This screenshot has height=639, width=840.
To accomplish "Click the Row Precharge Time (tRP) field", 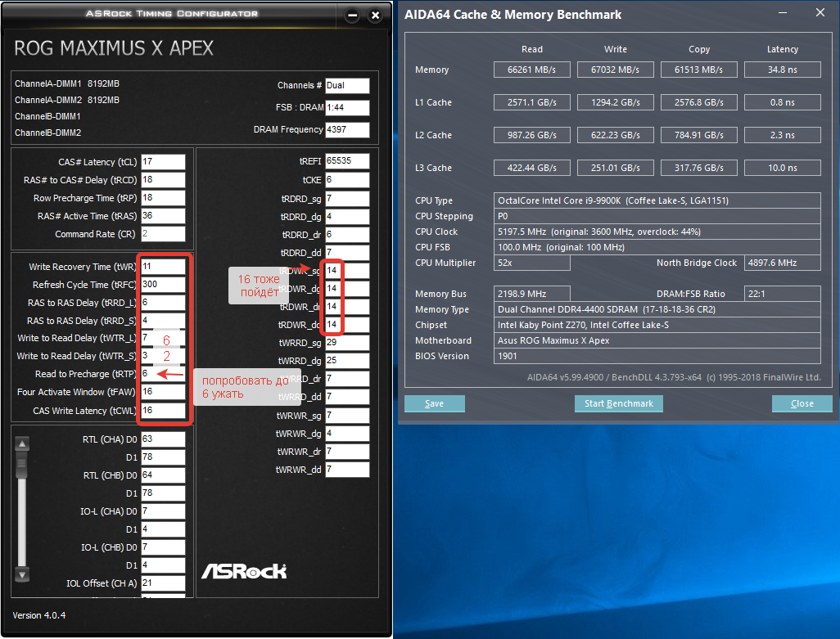I will click(x=164, y=198).
